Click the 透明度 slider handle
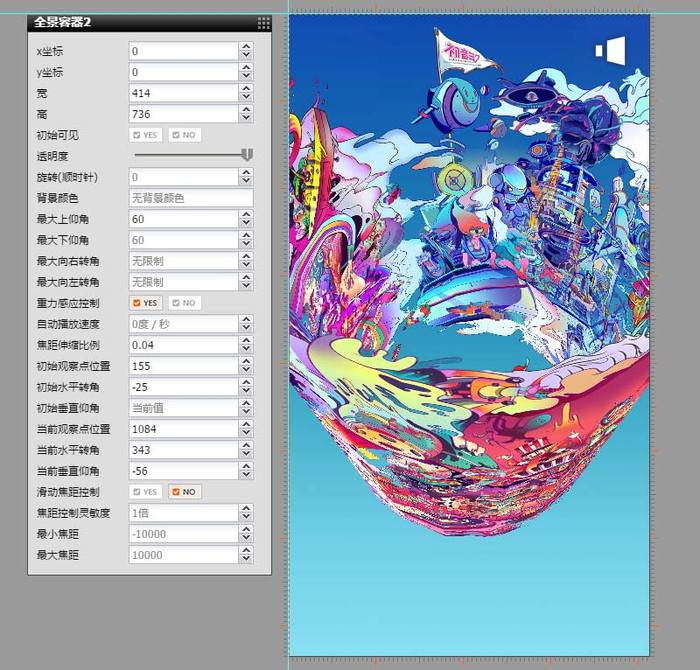Viewport: 700px width, 670px height. tap(247, 155)
